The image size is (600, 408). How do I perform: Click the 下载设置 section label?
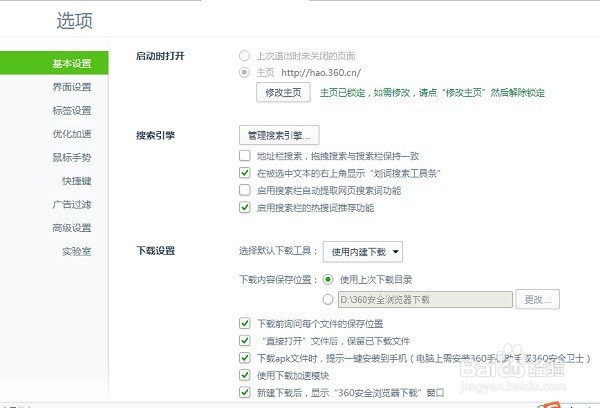pyautogui.click(x=155, y=251)
